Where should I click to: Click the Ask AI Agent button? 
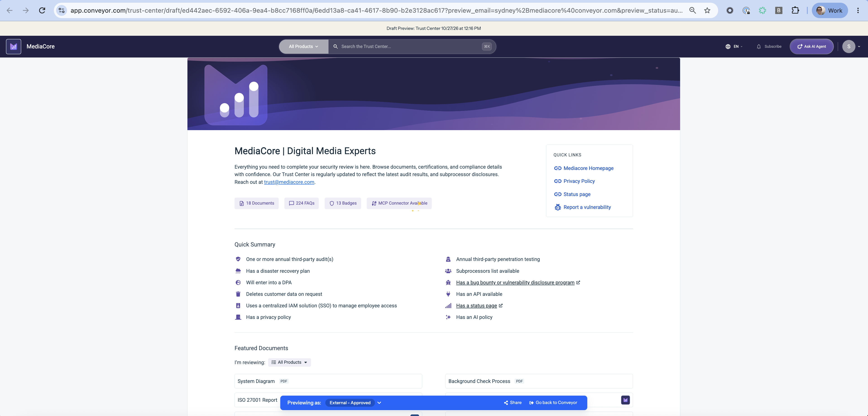(x=811, y=46)
